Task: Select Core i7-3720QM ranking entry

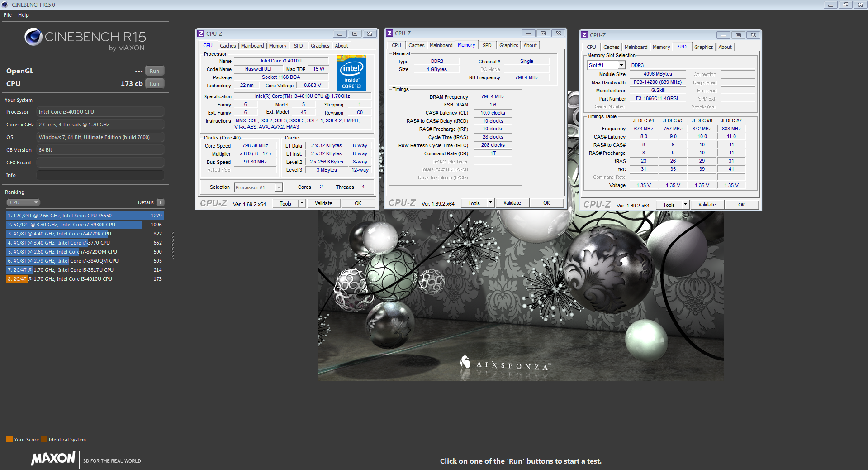Action: click(85, 252)
